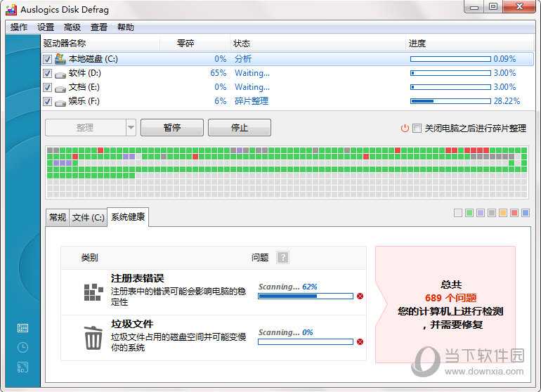Viewport: 541px width, 392px height.
Task: Click the local disk C: drive icon
Action: (x=60, y=59)
